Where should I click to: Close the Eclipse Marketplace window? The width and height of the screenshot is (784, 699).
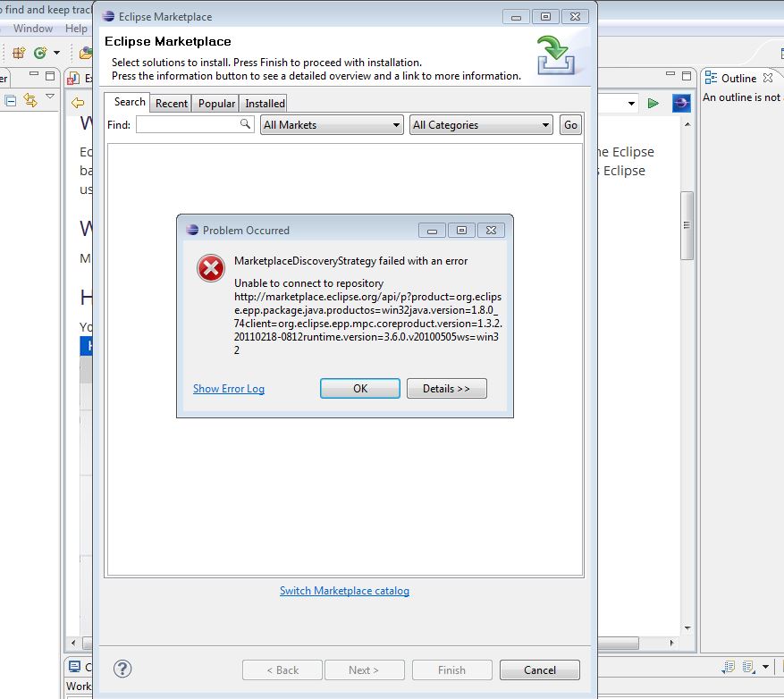coord(575,16)
